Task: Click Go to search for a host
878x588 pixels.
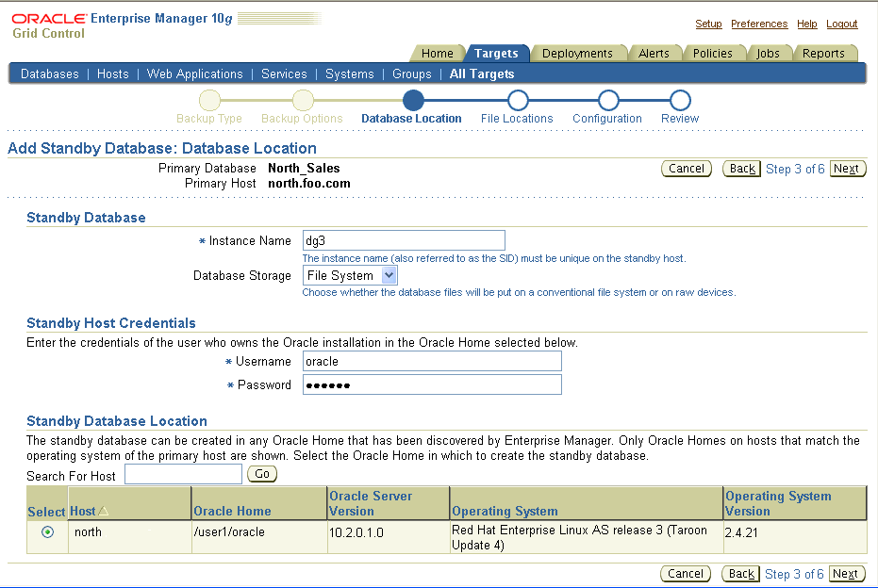Action: (261, 474)
